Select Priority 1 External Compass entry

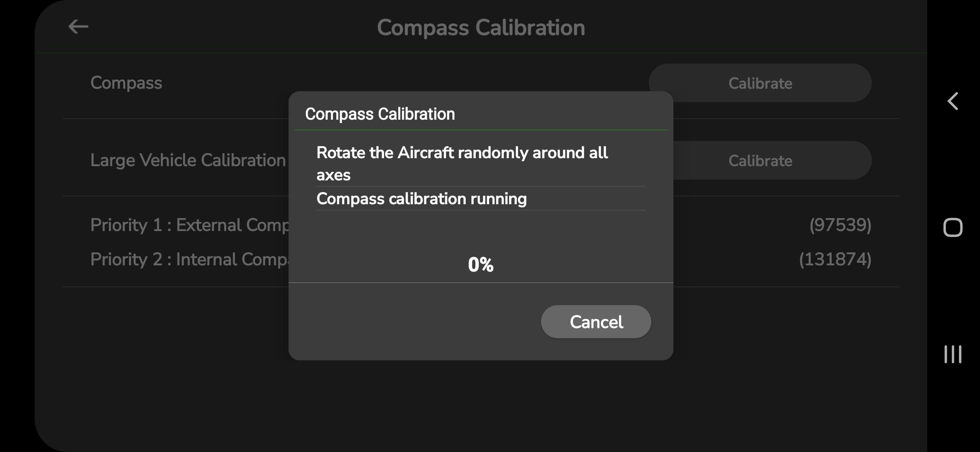pyautogui.click(x=189, y=225)
